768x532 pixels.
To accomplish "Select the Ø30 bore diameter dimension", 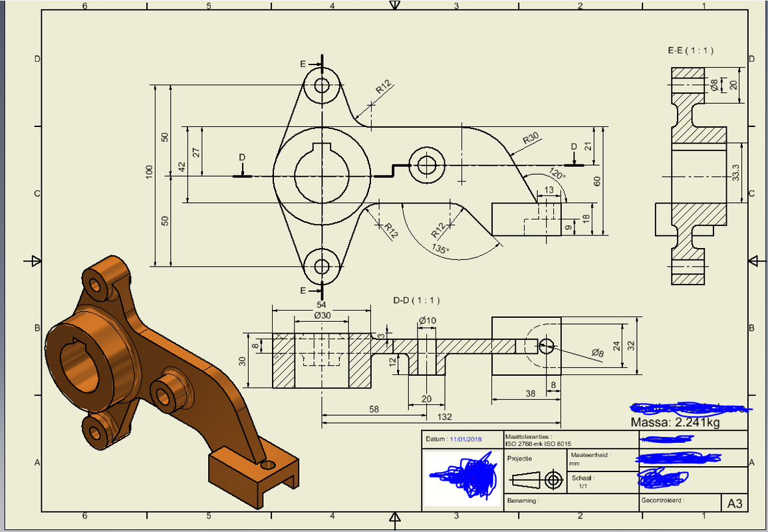I will [x=322, y=315].
